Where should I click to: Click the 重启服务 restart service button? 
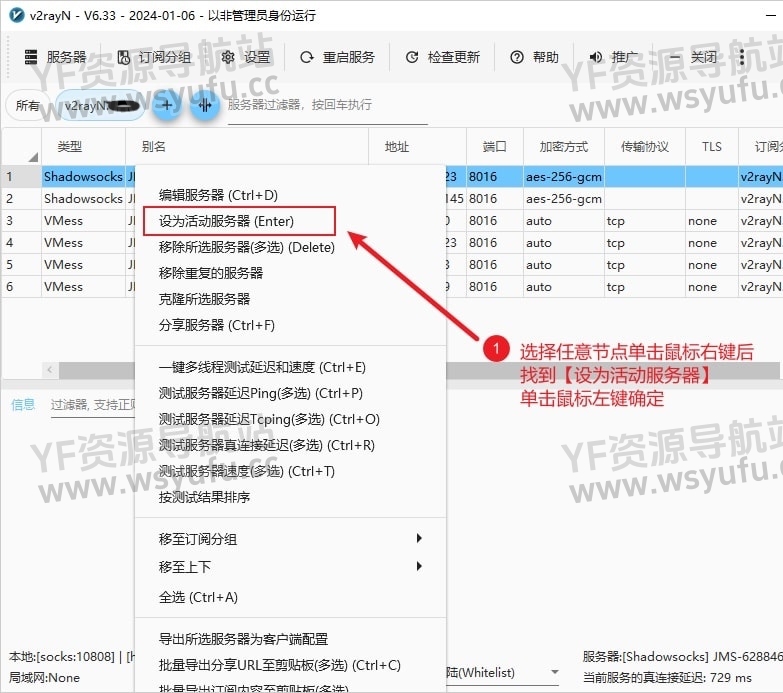[337, 57]
